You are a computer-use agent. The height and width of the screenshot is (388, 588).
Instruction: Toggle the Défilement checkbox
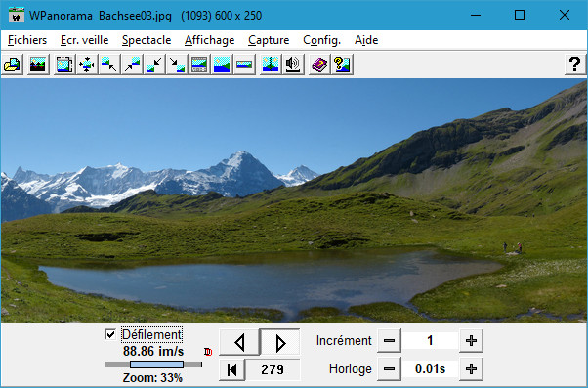[x=110, y=334]
